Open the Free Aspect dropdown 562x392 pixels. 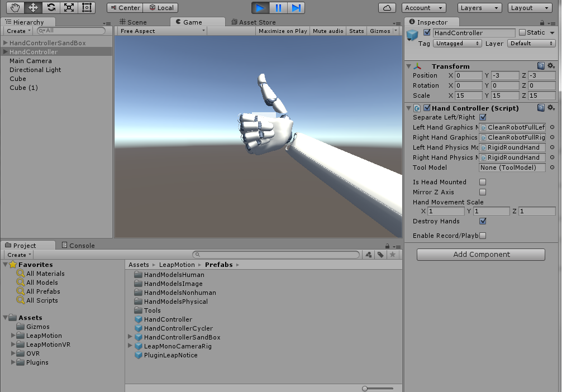pos(161,31)
